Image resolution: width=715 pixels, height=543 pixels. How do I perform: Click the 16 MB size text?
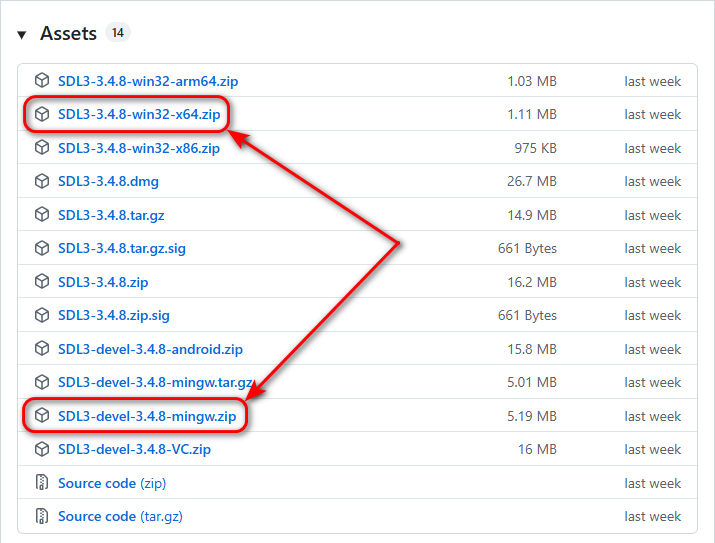(537, 450)
